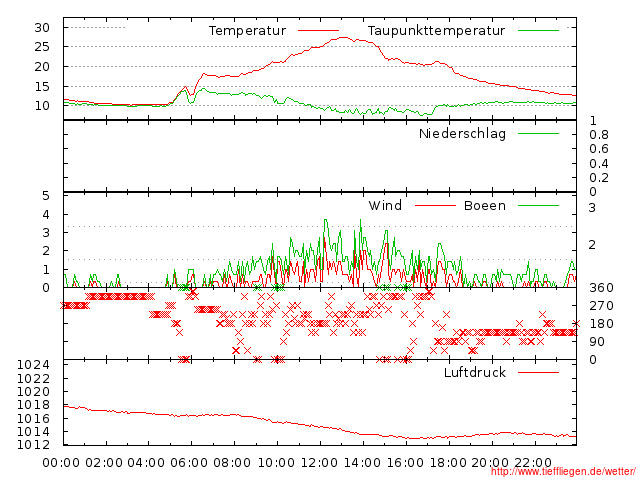Click the 02:00 time axis label

click(x=104, y=463)
